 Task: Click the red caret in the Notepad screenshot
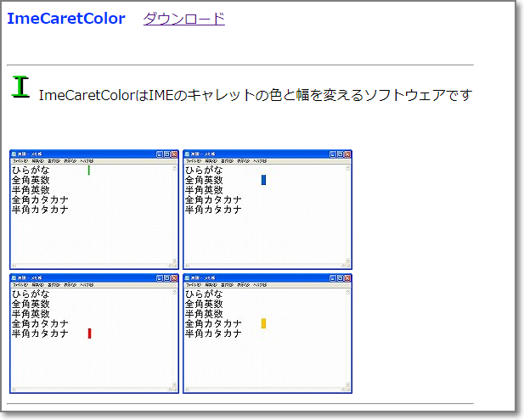[89, 333]
